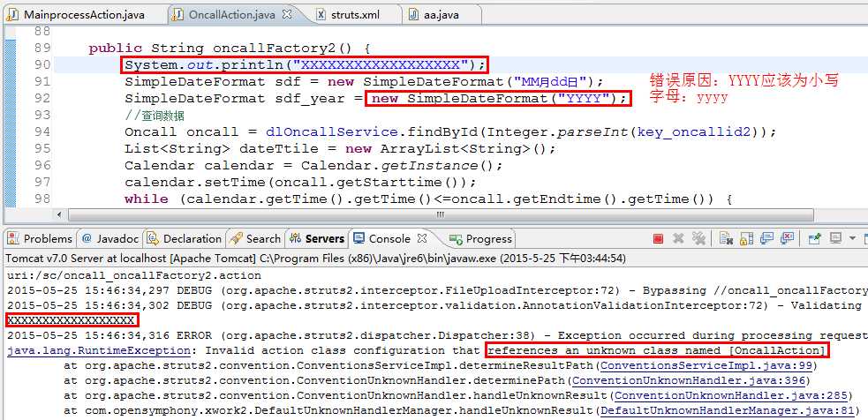Click comment '//查询数据' on line 93
Viewport: 868px width, 420px height.
(155, 116)
